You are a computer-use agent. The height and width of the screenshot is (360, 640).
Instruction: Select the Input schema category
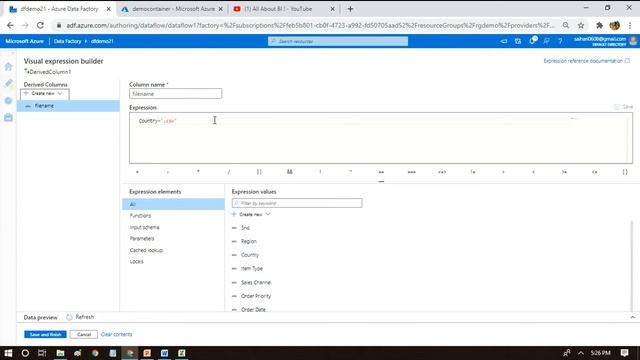144,227
